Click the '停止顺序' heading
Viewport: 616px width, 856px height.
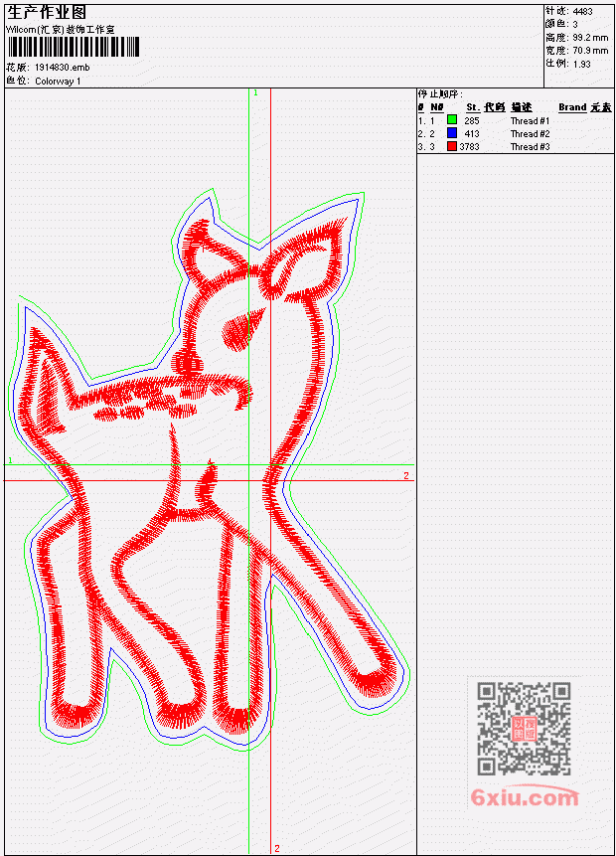point(440,93)
